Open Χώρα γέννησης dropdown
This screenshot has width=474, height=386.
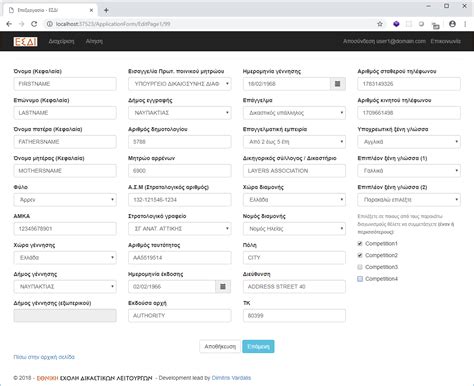tap(65, 258)
